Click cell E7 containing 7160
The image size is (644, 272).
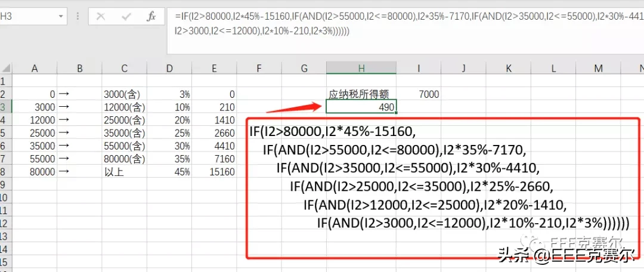click(214, 159)
